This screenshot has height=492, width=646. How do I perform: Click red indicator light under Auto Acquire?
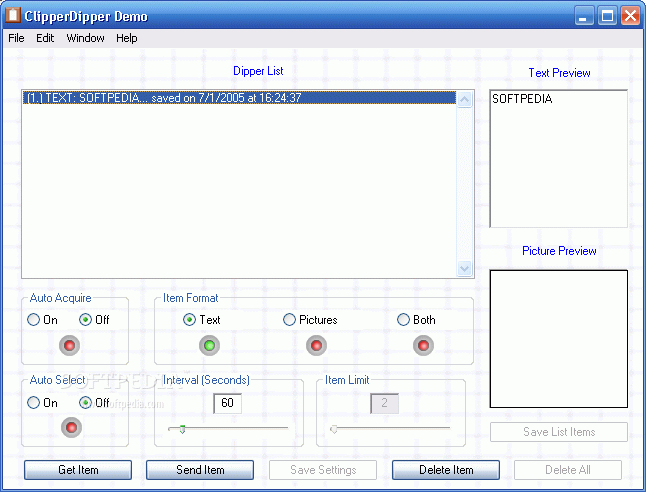(69, 345)
